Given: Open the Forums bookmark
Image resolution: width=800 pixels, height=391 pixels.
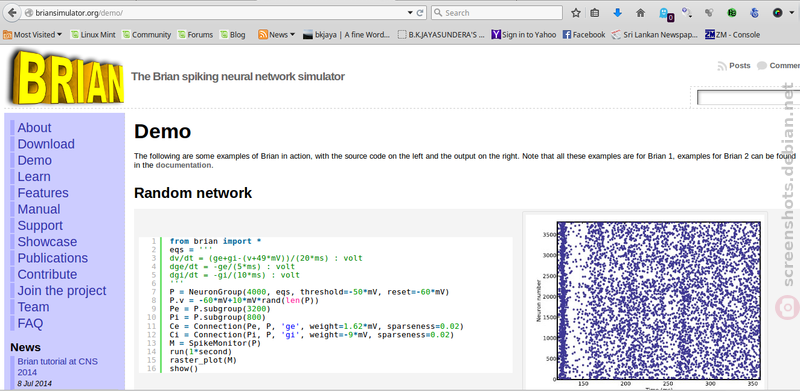Looking at the screenshot, I should click(x=195, y=35).
